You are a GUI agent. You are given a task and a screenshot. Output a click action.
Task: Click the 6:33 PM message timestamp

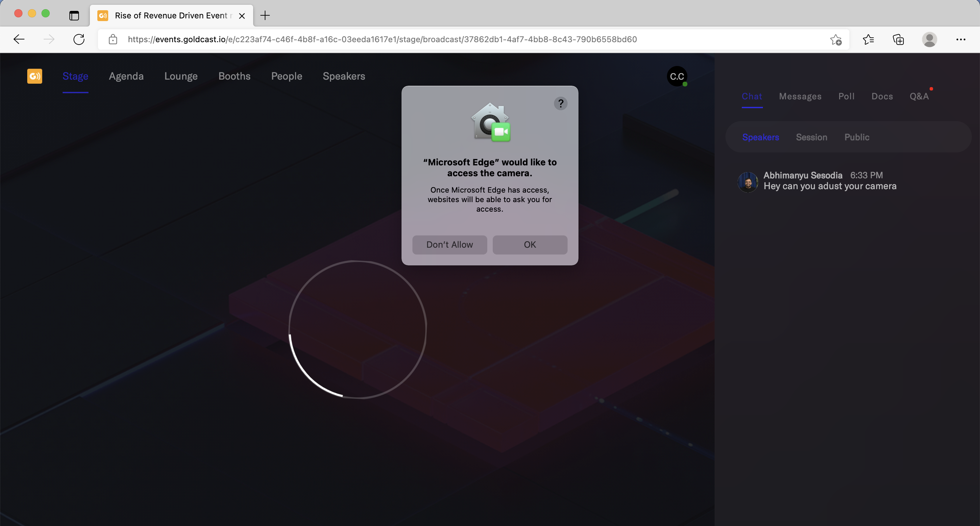click(866, 175)
